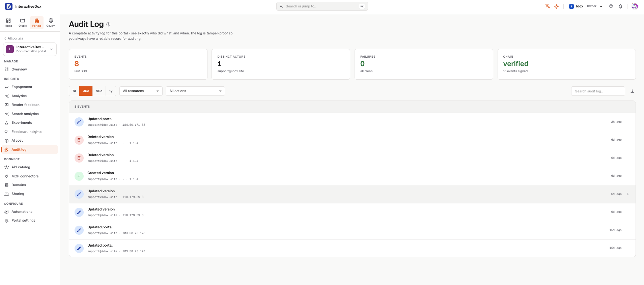The image size is (644, 285).
Task: Open the All resources dropdown
Action: pos(141,91)
